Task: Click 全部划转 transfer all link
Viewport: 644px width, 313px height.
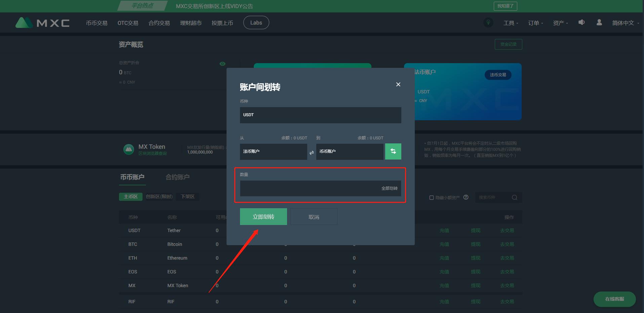Action: [x=389, y=188]
